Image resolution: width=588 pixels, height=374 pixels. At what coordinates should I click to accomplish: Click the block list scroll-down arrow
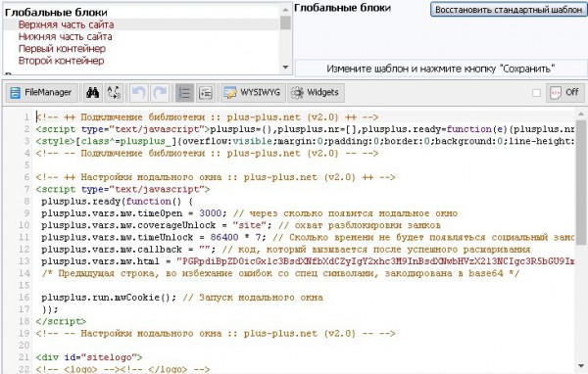(285, 68)
